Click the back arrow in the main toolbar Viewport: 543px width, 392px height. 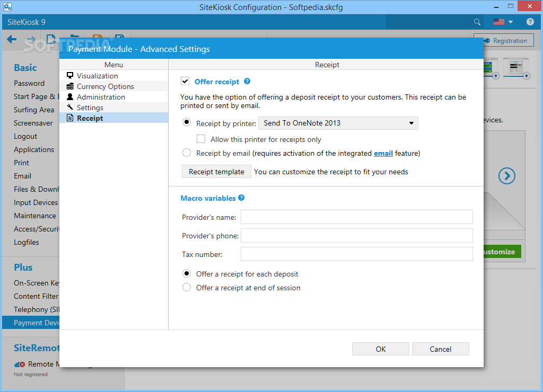point(12,39)
